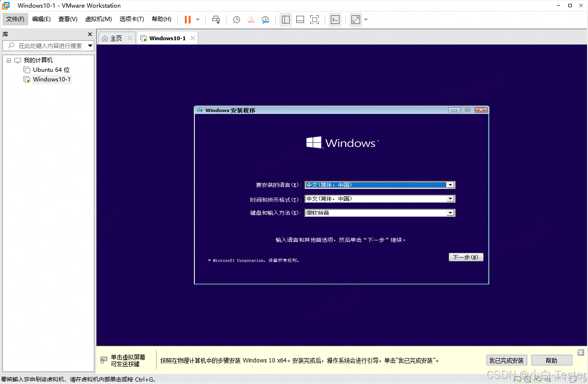Viewport: 588px width, 384px height.
Task: Open the 虚拟机(M) menu
Action: (98, 19)
